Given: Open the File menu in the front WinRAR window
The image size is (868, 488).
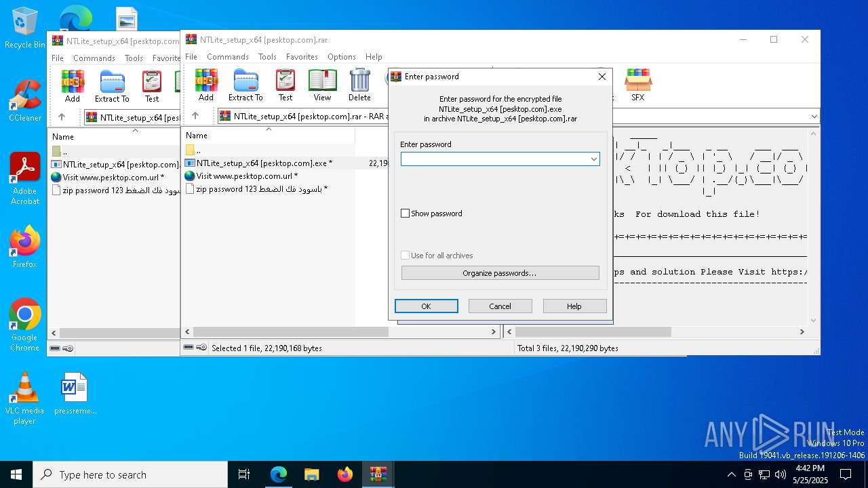Looking at the screenshot, I should [191, 57].
